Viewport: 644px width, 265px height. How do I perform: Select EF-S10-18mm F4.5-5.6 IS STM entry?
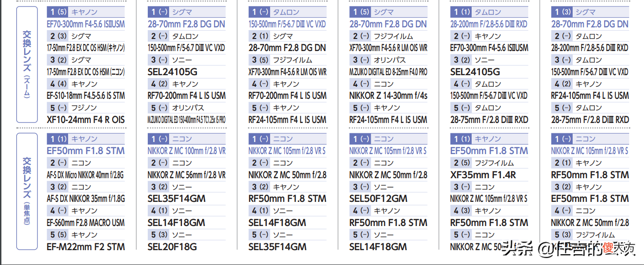click(86, 96)
